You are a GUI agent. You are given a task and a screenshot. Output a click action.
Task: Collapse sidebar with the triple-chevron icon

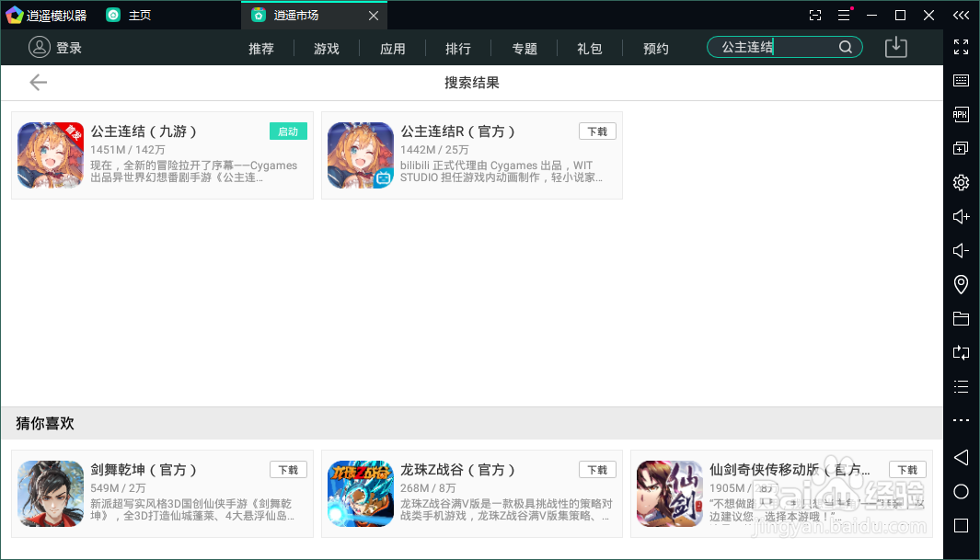[962, 15]
